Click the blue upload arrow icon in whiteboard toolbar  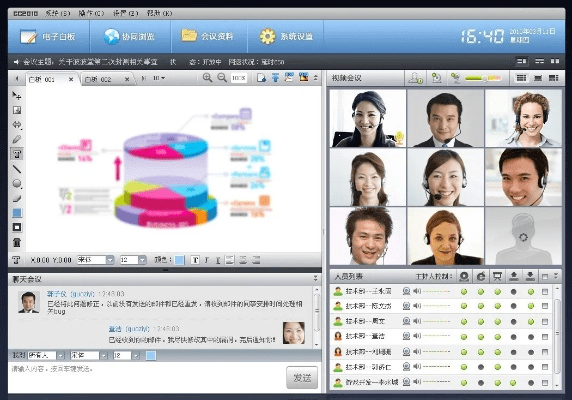[x=275, y=78]
